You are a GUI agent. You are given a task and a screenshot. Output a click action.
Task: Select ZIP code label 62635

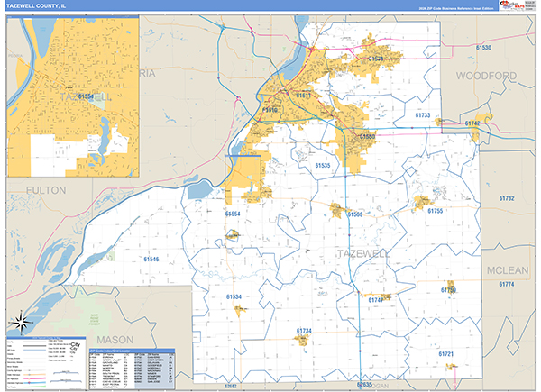point(364,385)
